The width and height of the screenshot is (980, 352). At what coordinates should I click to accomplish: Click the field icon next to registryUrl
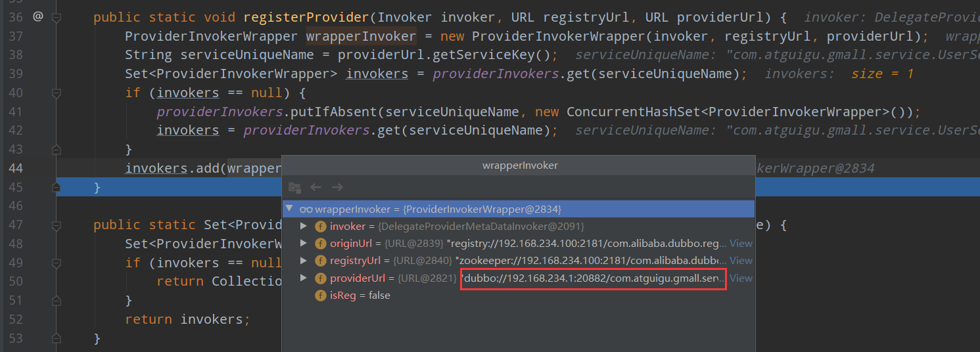point(321,261)
